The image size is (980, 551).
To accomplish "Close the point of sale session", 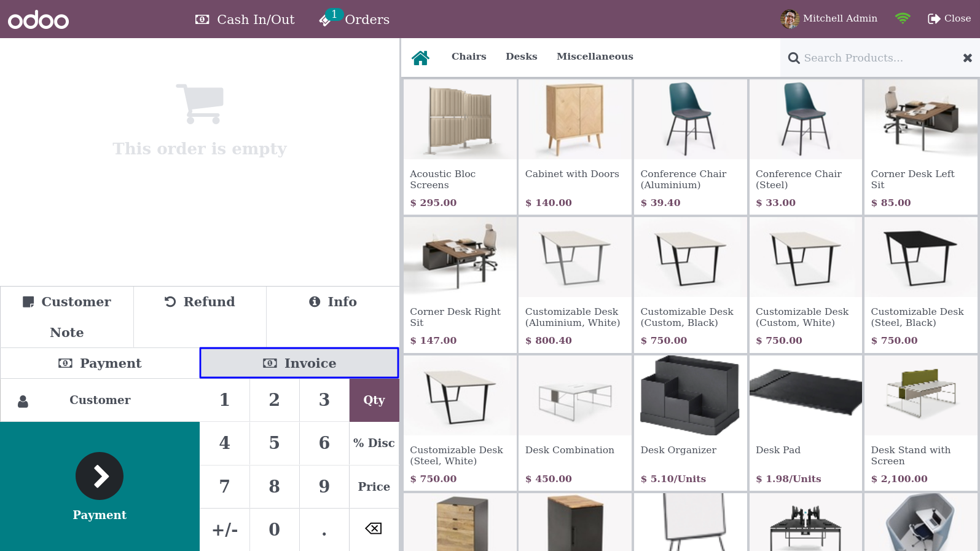I will (949, 18).
